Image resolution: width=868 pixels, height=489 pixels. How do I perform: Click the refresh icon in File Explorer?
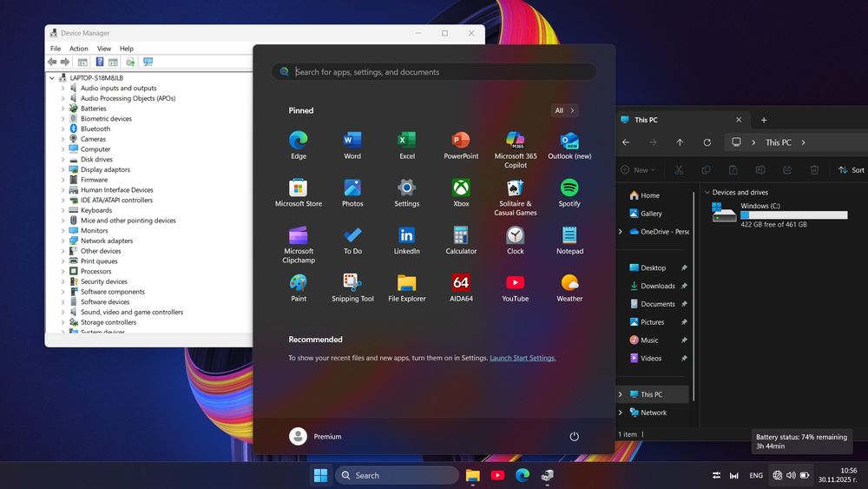coord(707,142)
